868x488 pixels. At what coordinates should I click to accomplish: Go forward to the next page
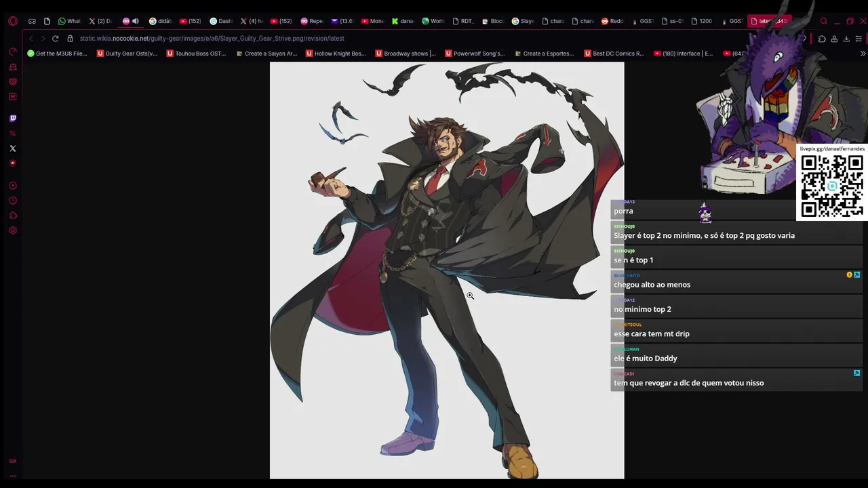[42, 39]
